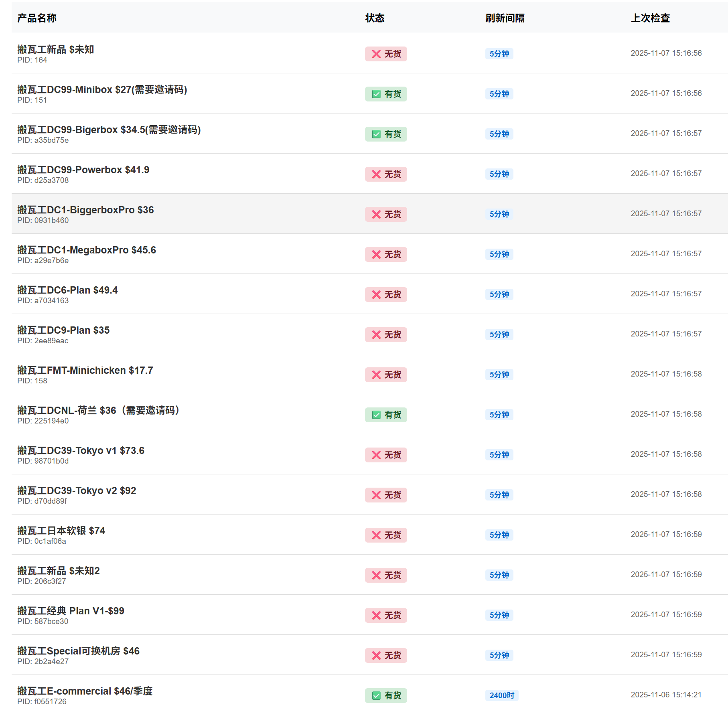Click green check icon for DC99-Minibox row
728x709 pixels.
click(376, 94)
